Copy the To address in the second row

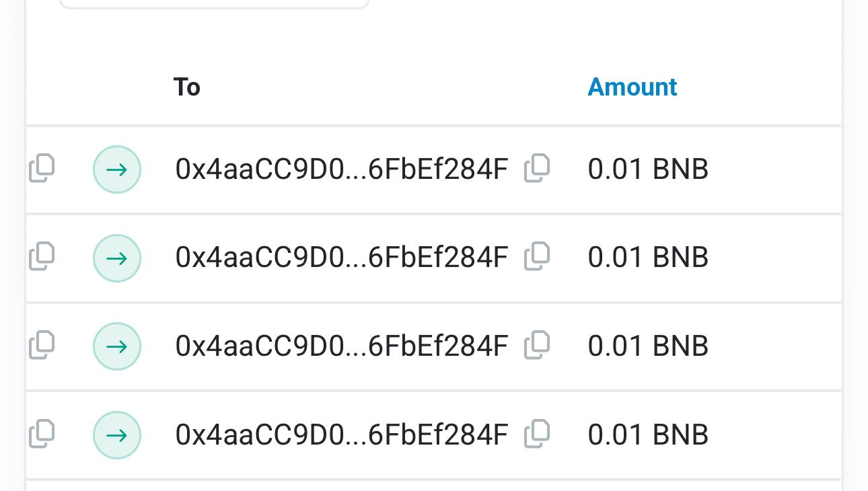point(537,257)
